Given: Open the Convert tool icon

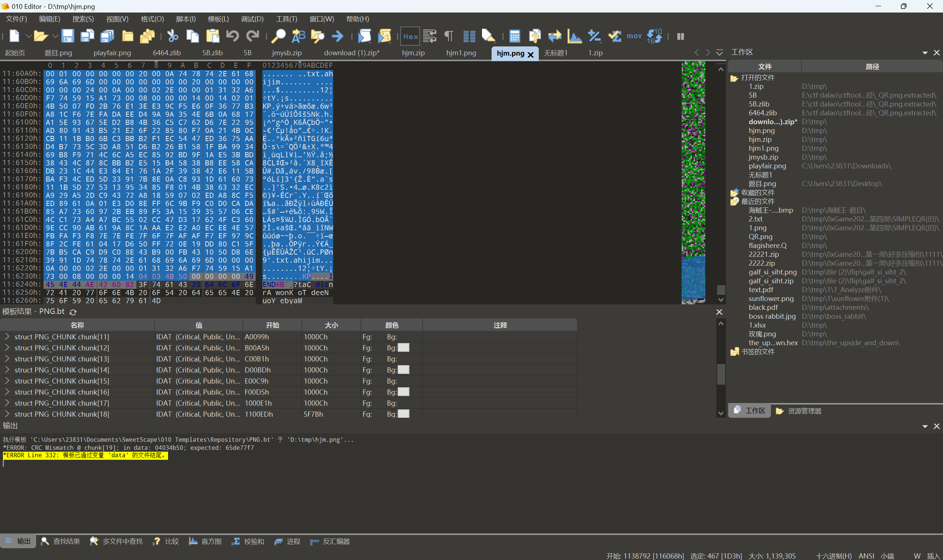Looking at the screenshot, I should tap(555, 36).
